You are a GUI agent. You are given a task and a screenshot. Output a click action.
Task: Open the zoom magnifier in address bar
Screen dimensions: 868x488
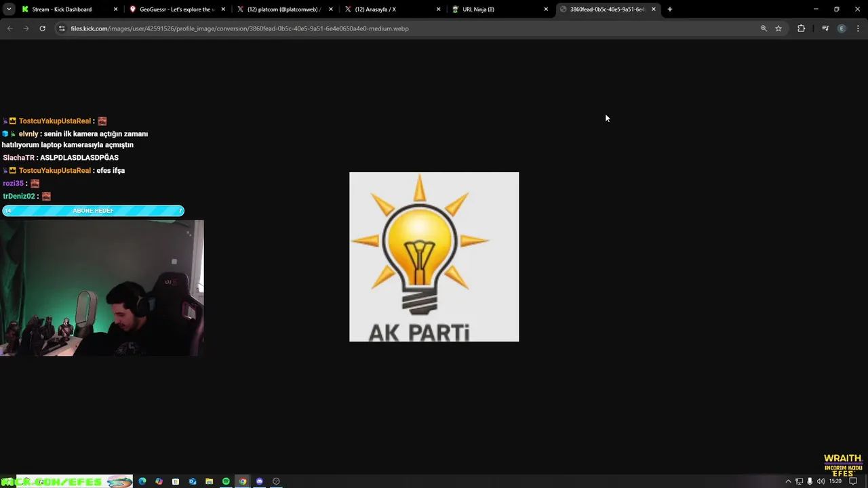[x=764, y=28]
